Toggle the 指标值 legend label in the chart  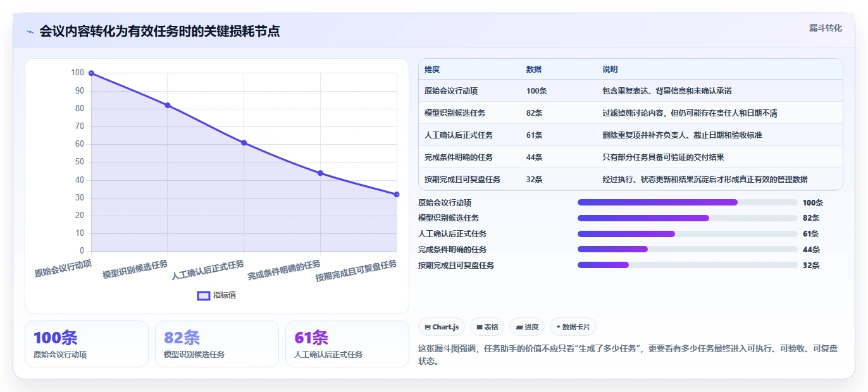click(225, 295)
